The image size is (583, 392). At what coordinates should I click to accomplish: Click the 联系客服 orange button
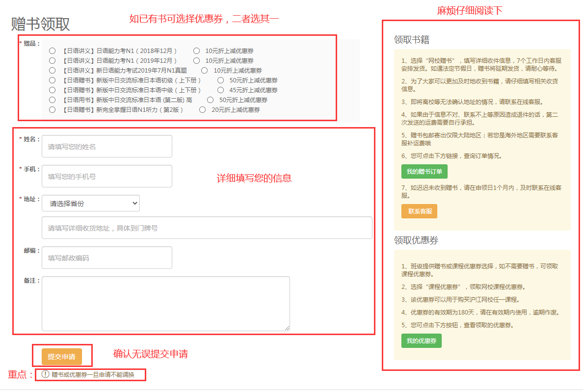pyautogui.click(x=419, y=211)
